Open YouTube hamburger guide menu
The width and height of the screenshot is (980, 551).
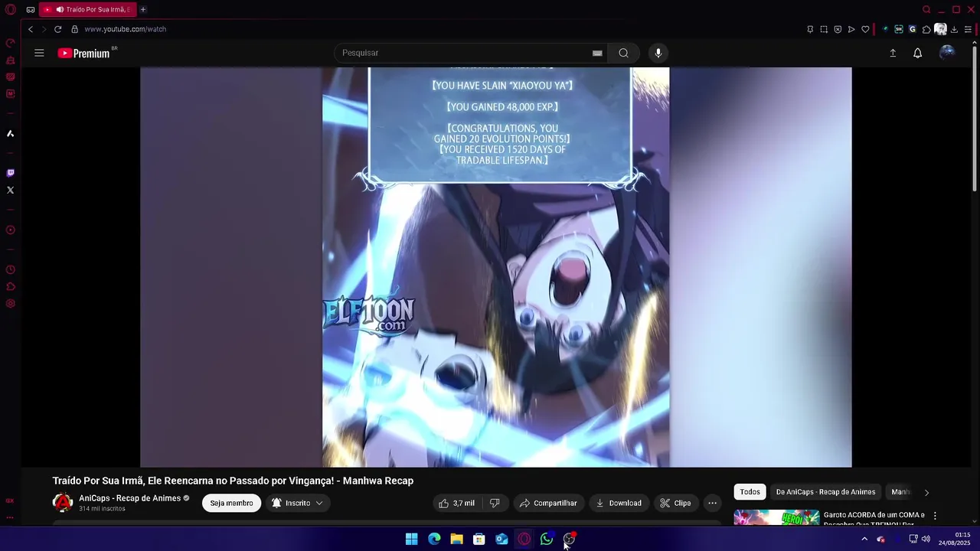click(x=39, y=53)
